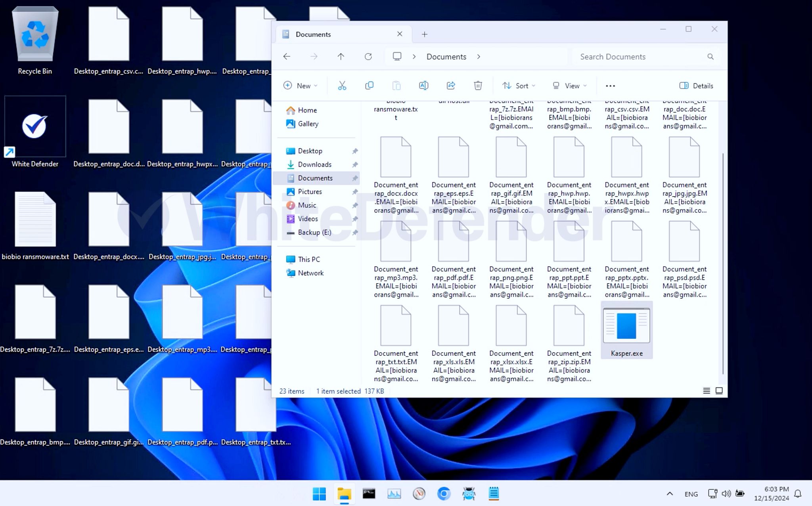Select biobio ransmoware.txt on desktop
Image resolution: width=812 pixels, height=506 pixels.
click(35, 225)
